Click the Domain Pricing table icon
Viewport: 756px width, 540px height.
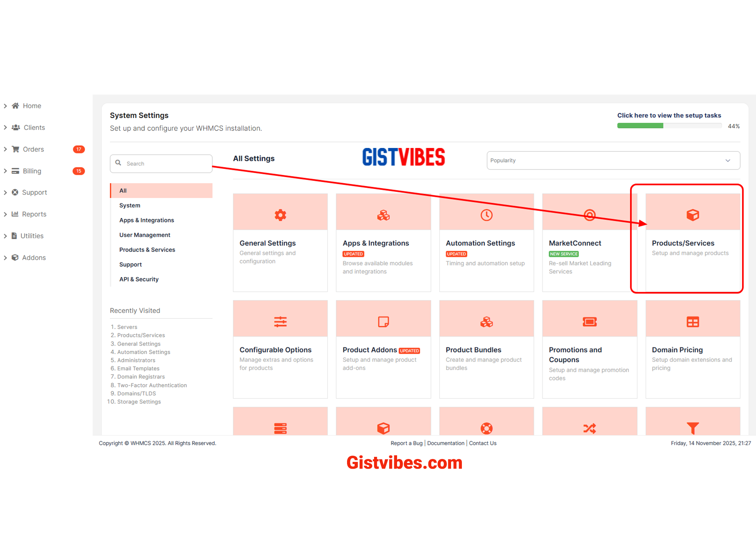(692, 321)
